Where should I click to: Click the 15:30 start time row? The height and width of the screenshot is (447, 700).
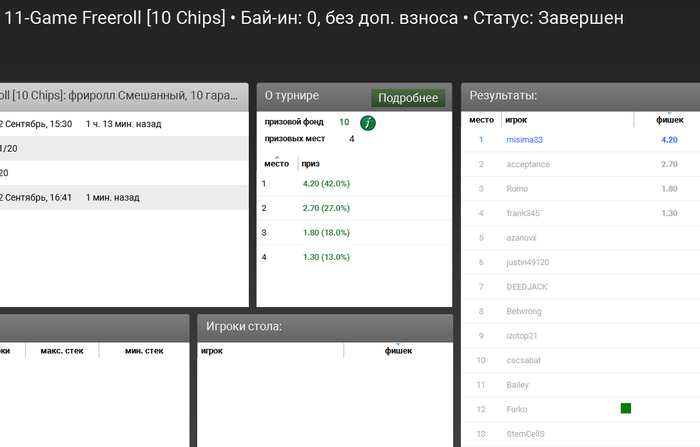click(x=124, y=124)
